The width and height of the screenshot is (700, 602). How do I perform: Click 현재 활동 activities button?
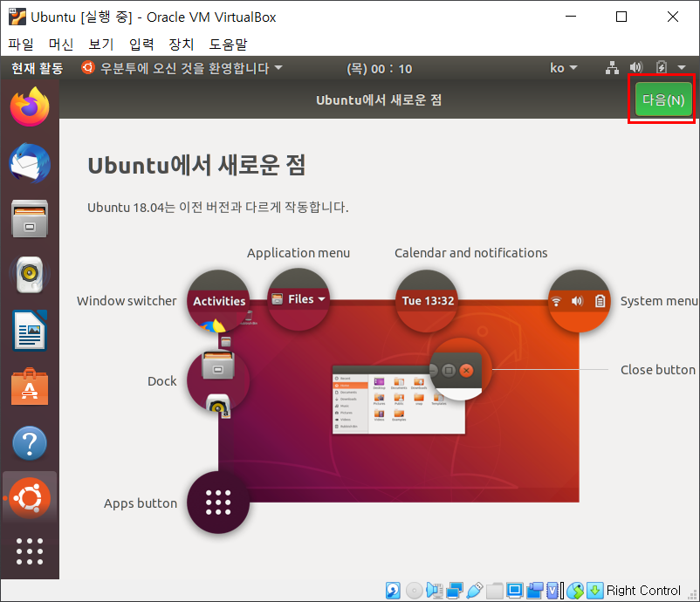point(37,68)
